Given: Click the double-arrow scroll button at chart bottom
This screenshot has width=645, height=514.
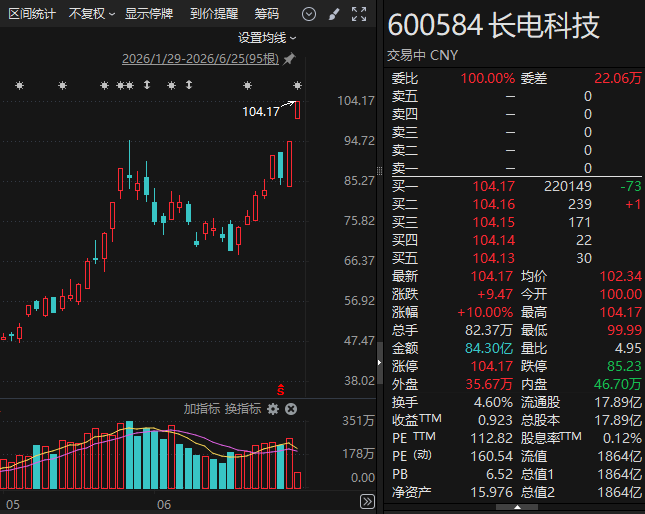Looking at the screenshot, I should tap(367, 502).
